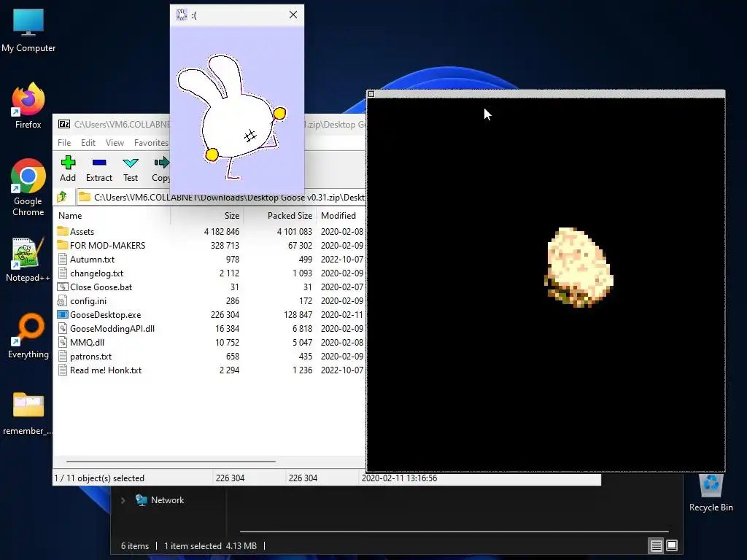Select the GooseModdingAPI.dll file
The image size is (747, 560).
[x=112, y=329]
